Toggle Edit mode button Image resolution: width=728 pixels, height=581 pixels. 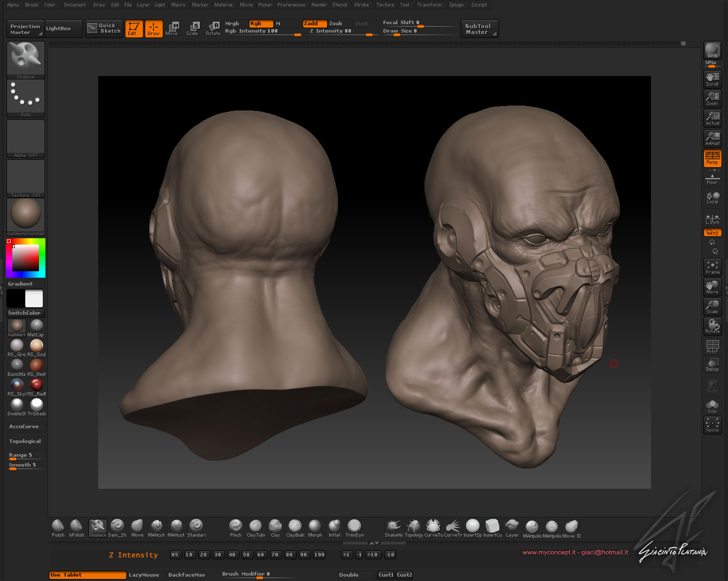click(134, 29)
